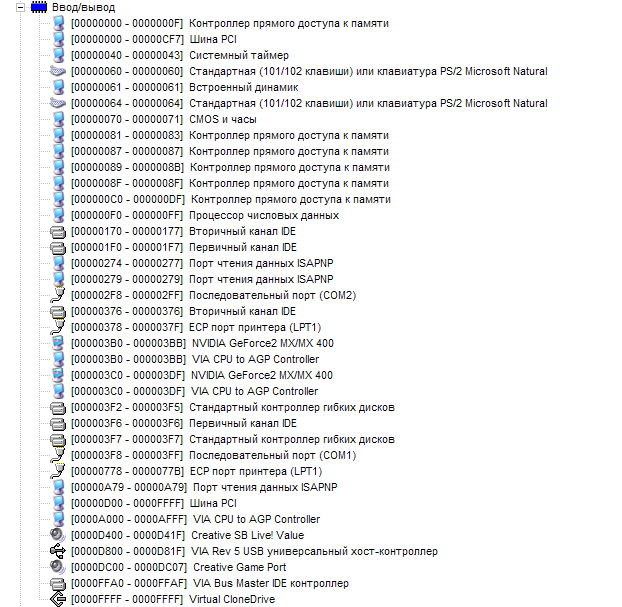
Task: Select VIA CPU to AGP Controller at 0000A000
Action: tap(196, 519)
